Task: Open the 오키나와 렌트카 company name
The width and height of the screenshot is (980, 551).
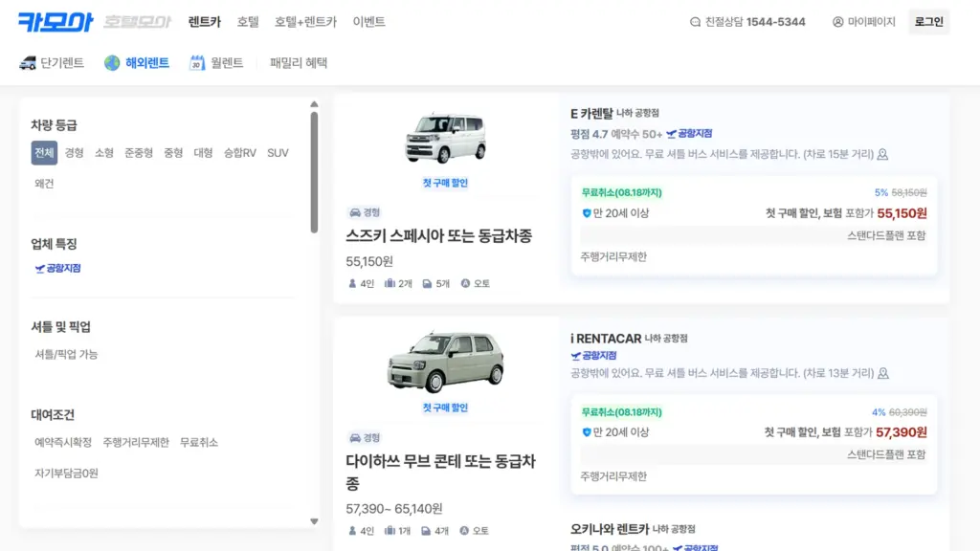Action: (x=610, y=529)
